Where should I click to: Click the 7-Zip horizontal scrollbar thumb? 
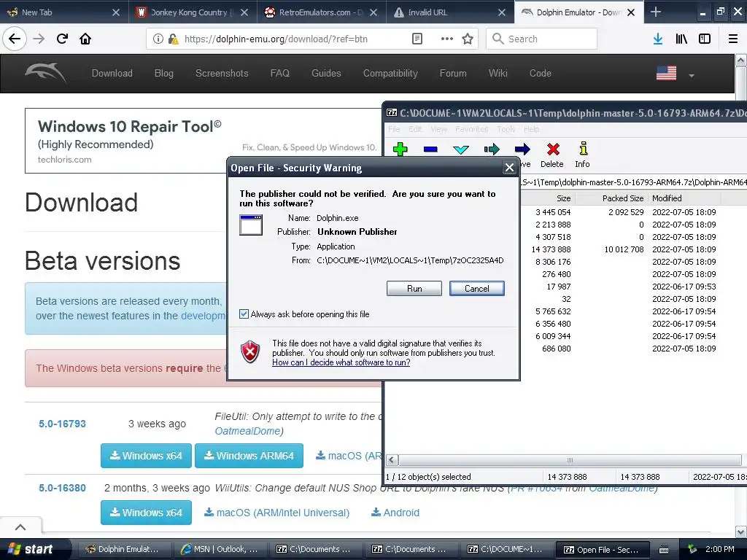[x=570, y=460]
